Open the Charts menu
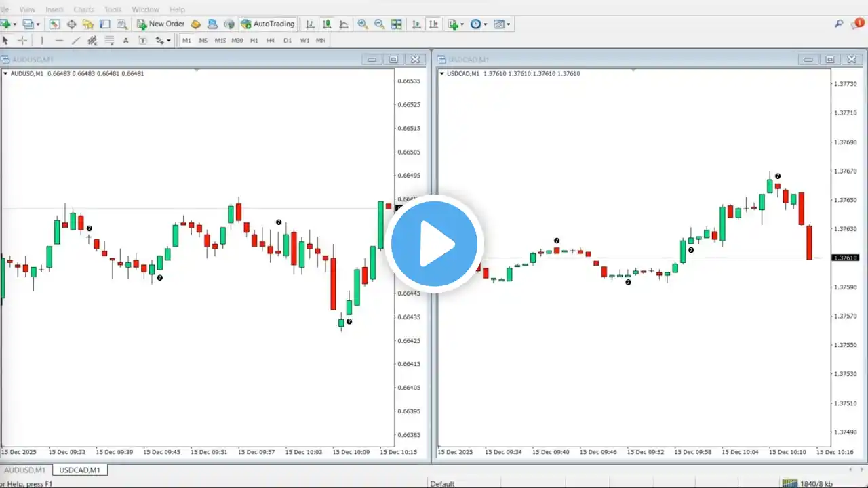 pyautogui.click(x=83, y=9)
